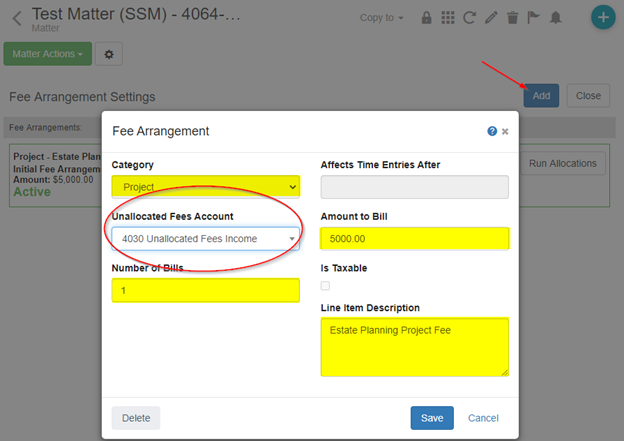The image size is (624, 441).
Task: Expand the Unallocated Fees Account dropdown
Action: click(206, 238)
